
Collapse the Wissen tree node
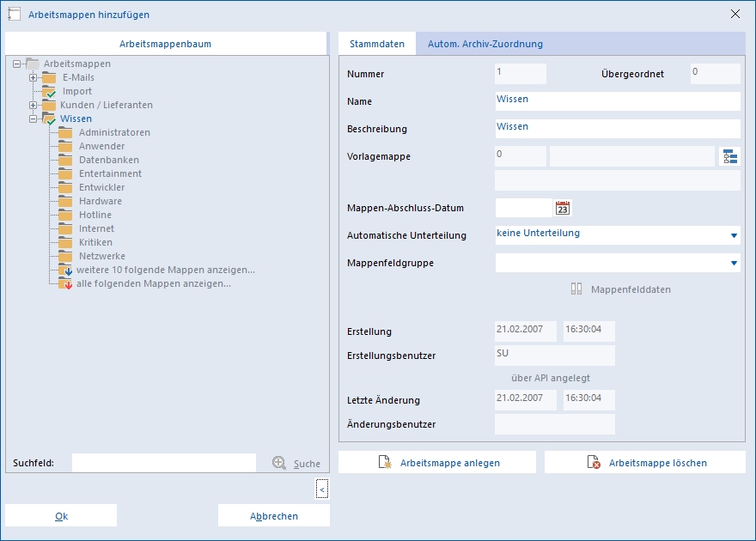(x=33, y=119)
